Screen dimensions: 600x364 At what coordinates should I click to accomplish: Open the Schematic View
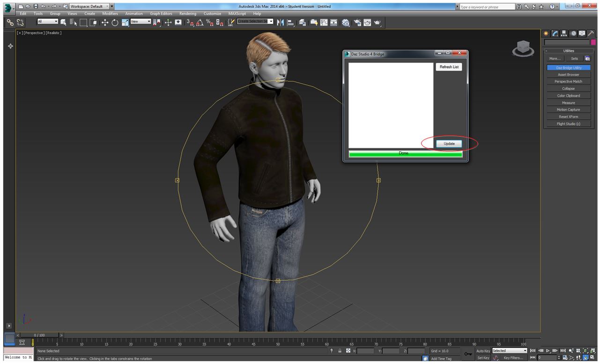click(333, 22)
